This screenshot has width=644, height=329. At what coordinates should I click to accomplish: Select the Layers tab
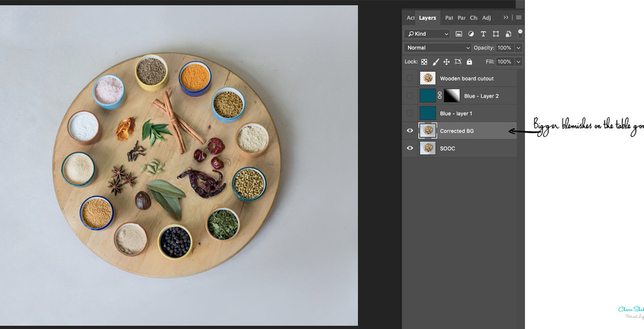pos(428,18)
